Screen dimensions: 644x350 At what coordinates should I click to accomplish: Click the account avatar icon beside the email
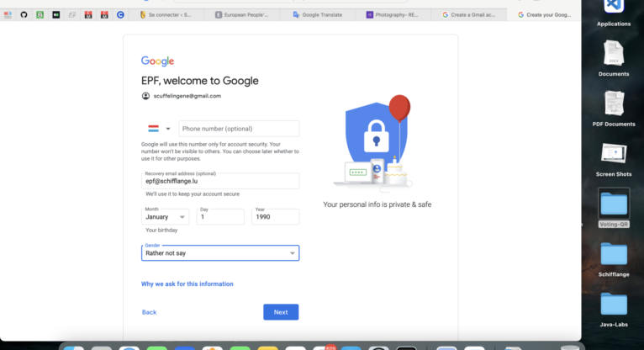point(145,96)
